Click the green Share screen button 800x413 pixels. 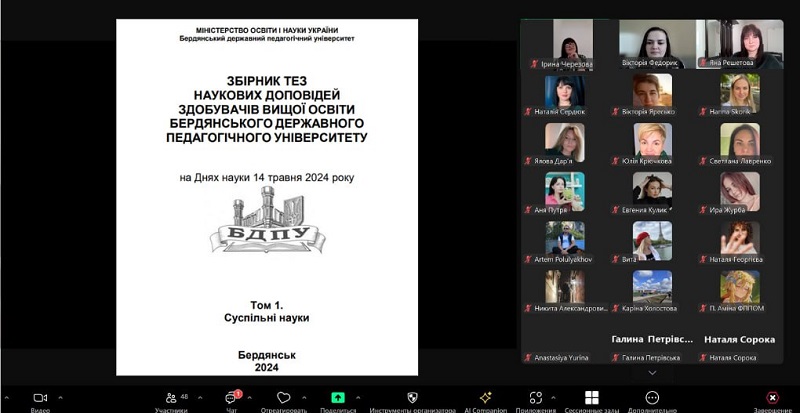(x=338, y=397)
